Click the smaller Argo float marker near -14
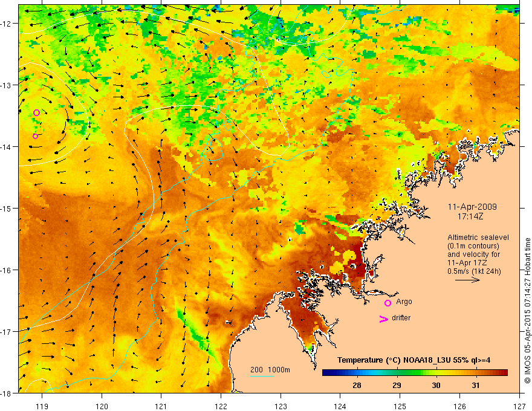This screenshot has width=532, height=411. click(35, 136)
